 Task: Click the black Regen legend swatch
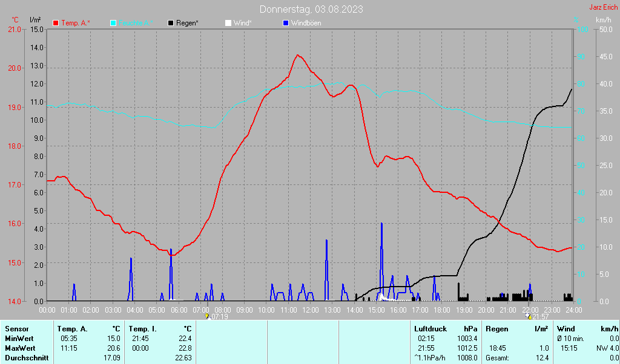coord(171,23)
